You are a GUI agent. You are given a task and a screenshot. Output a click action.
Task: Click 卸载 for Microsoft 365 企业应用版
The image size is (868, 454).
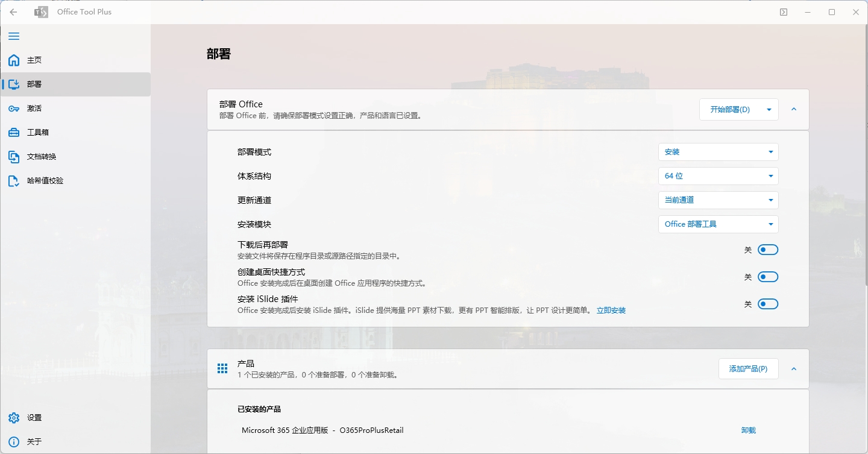[749, 430]
